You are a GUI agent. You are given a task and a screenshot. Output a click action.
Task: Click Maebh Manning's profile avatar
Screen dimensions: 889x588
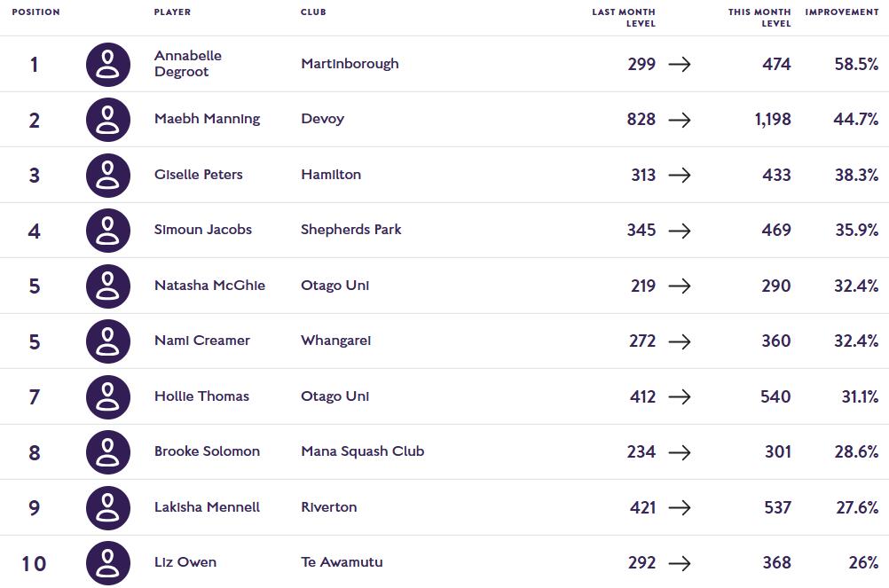point(108,119)
